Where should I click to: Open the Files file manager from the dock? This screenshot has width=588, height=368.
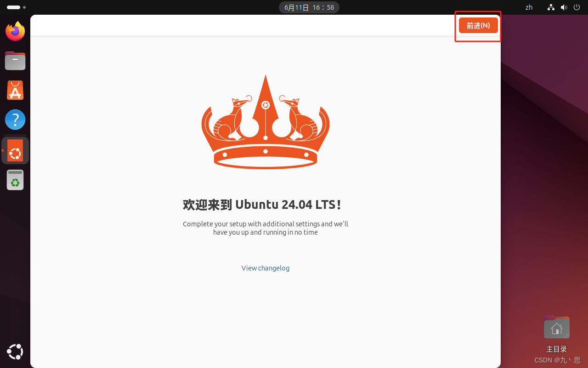click(15, 60)
